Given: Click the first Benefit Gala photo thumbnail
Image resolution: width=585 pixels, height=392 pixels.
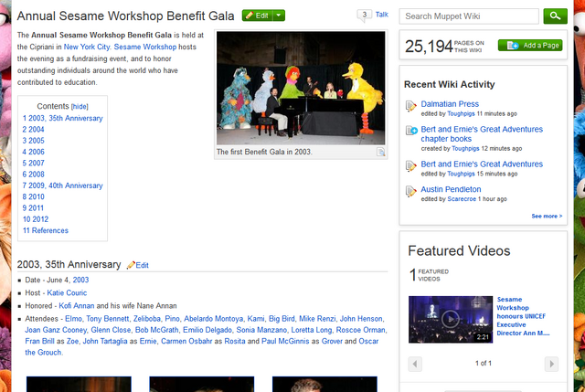Looking at the screenshot, I should 301,88.
